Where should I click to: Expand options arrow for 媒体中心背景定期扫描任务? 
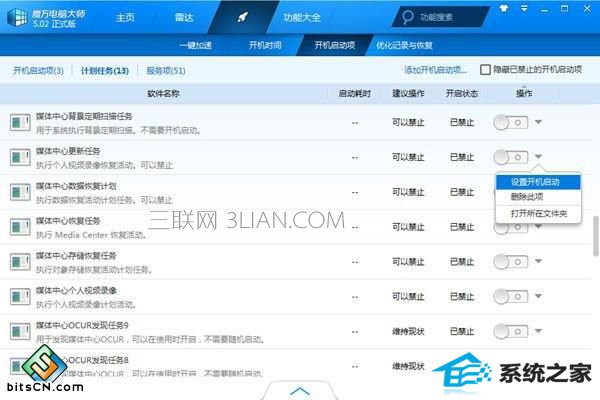click(538, 122)
